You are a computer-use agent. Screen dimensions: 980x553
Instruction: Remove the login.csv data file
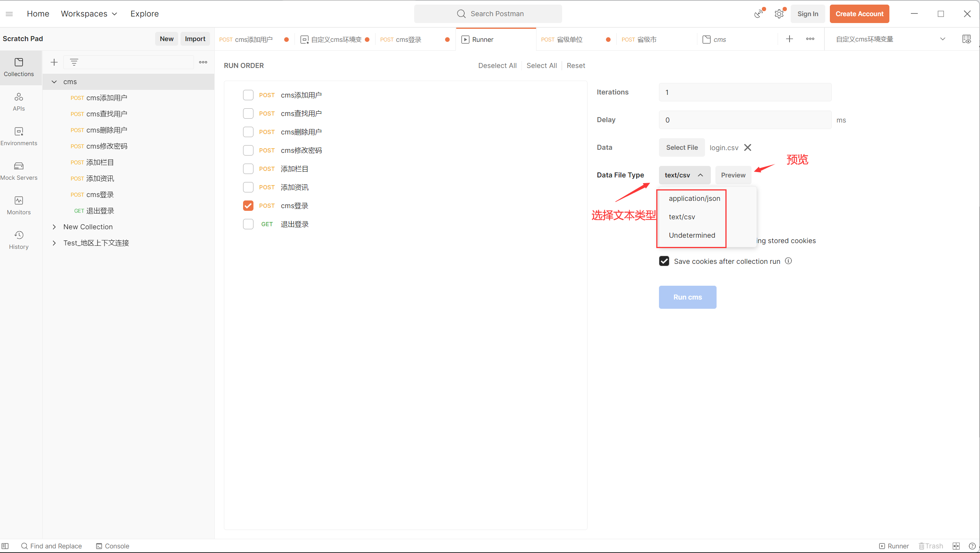[x=747, y=147]
